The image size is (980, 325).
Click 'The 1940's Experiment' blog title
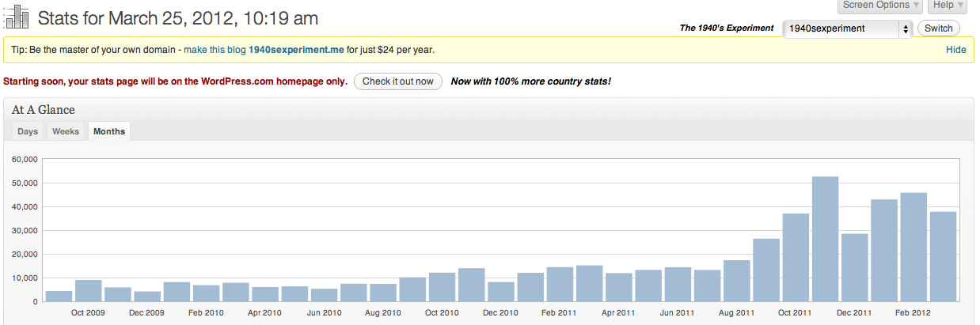(726, 28)
